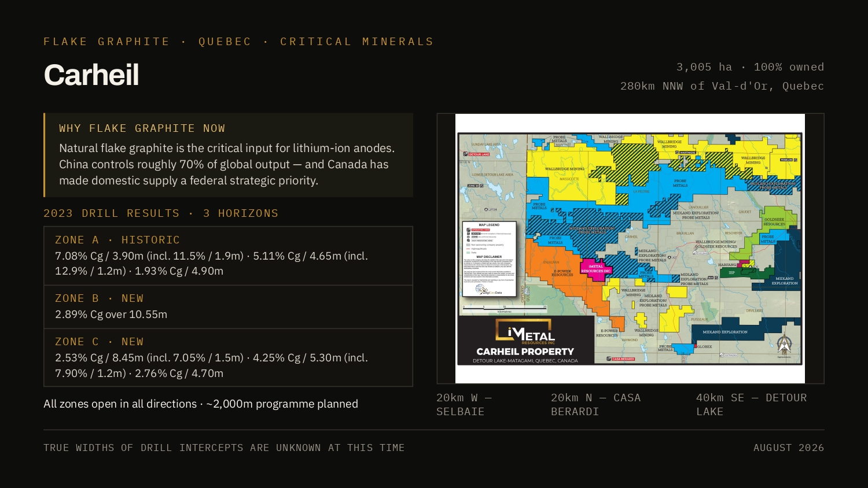
Task: Select the "2023 Drill Results · 3 Horizons" heading
Action: (161, 213)
